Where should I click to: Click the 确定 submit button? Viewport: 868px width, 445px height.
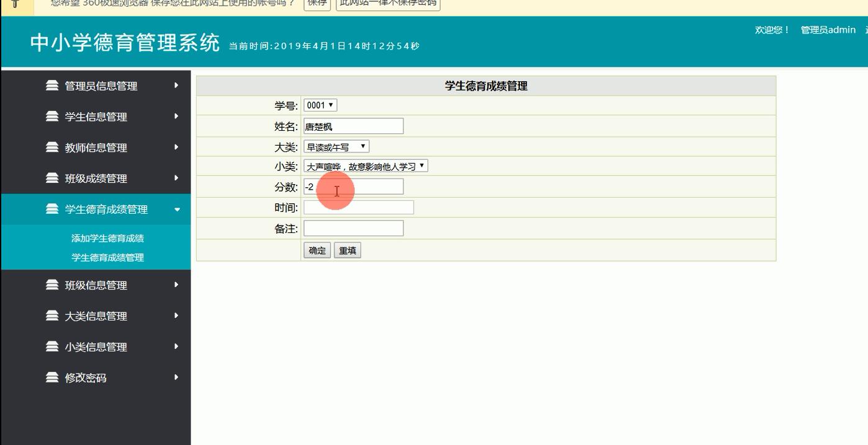pyautogui.click(x=317, y=250)
